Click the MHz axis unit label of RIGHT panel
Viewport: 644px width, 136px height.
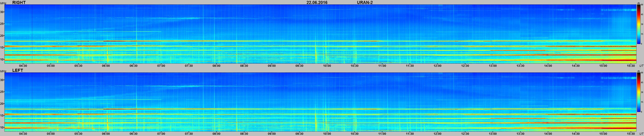point(3,4)
